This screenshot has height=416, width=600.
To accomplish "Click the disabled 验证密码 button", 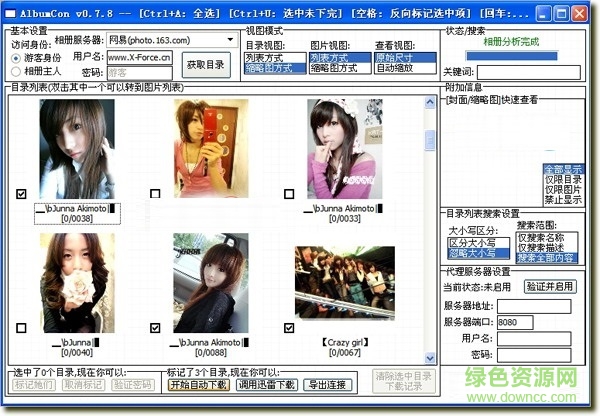I will click(x=133, y=385).
